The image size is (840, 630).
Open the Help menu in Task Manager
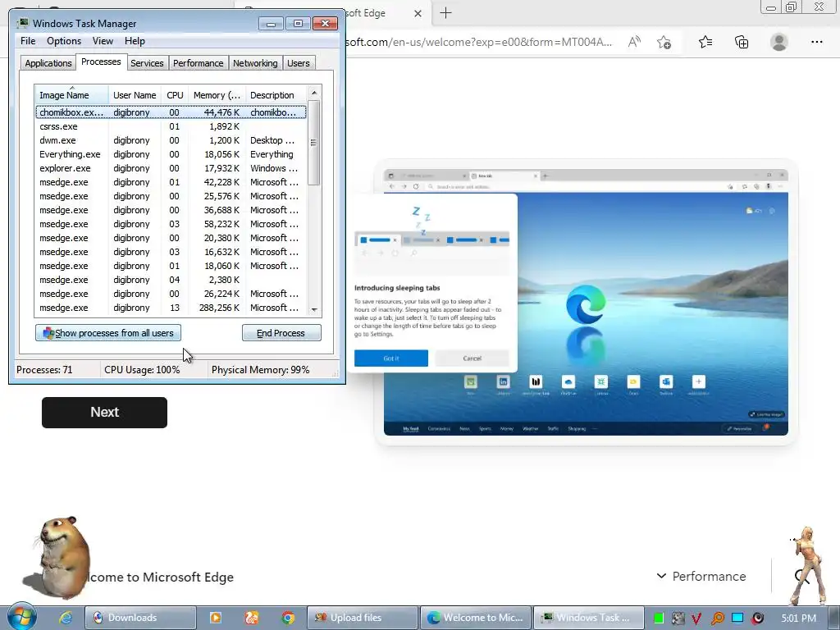[x=135, y=41]
